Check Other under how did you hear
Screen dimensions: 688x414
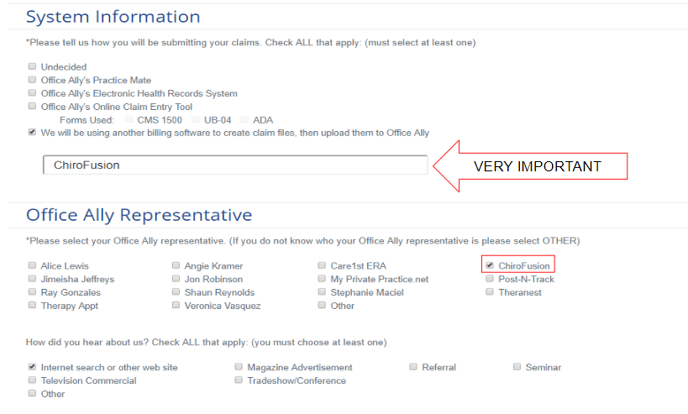[x=32, y=393]
